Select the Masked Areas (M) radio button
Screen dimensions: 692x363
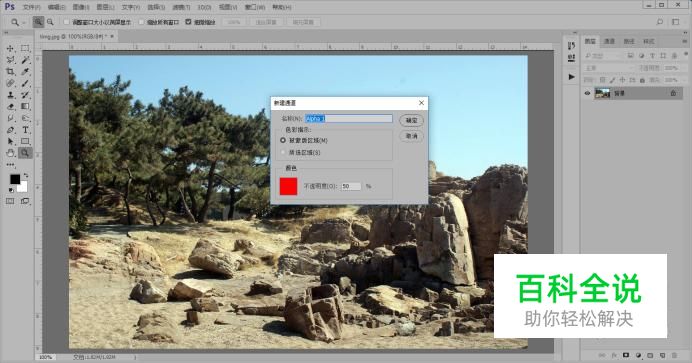coord(283,140)
